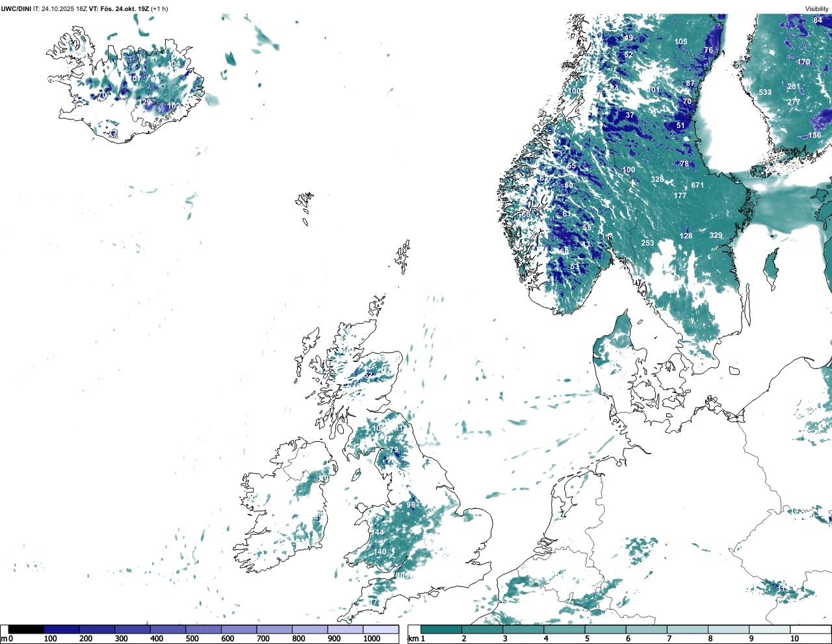832x644 pixels.
Task: Click the 7–8 km legend swatch
Action: pos(687,629)
